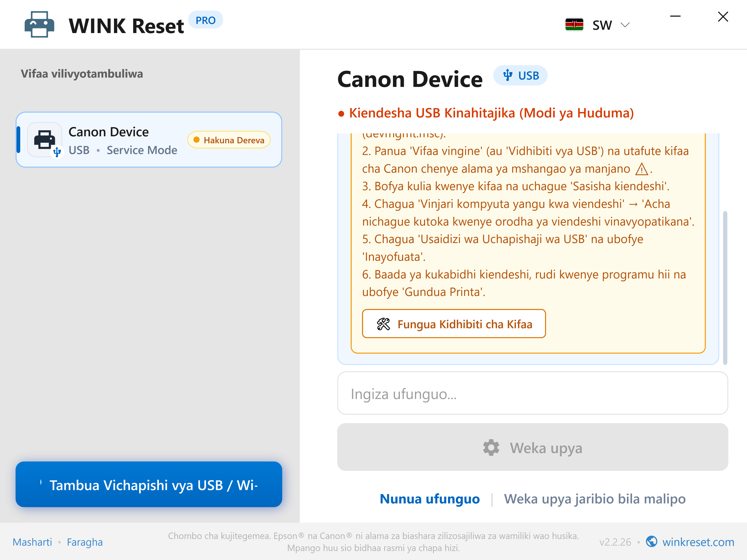747x560 pixels.
Task: Click step 3 'Bofya kulia kwenye kifaa' text
Action: (516, 186)
